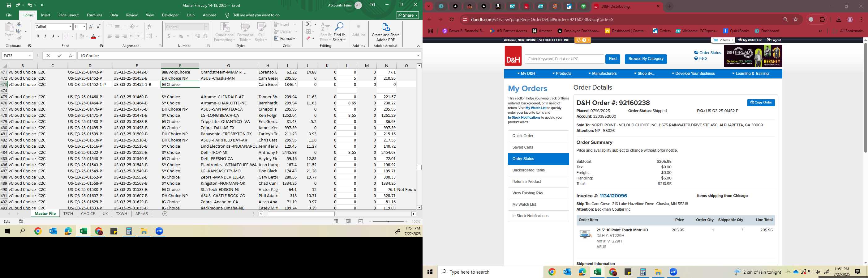Image resolution: width=868 pixels, height=278 pixels.
Task: Open the My D&H menu dropdown
Action: 526,74
